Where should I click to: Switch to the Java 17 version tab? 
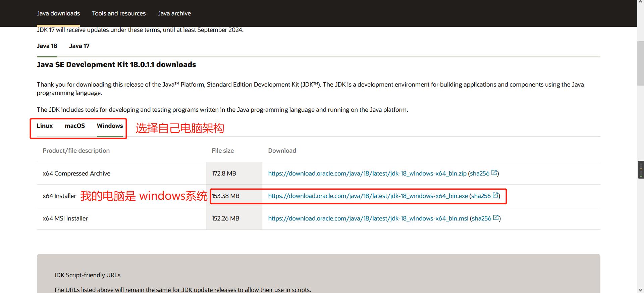pyautogui.click(x=79, y=46)
